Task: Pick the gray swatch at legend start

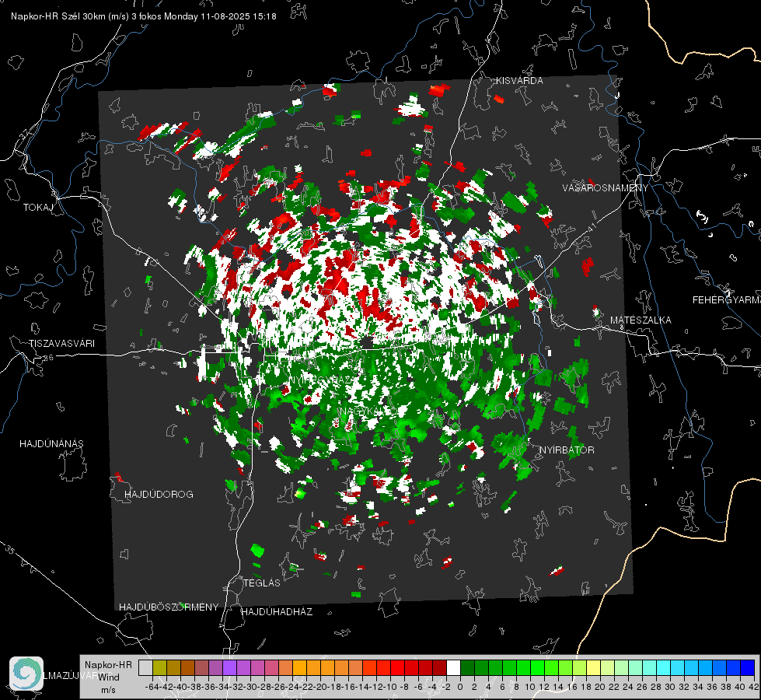Action: (145, 667)
